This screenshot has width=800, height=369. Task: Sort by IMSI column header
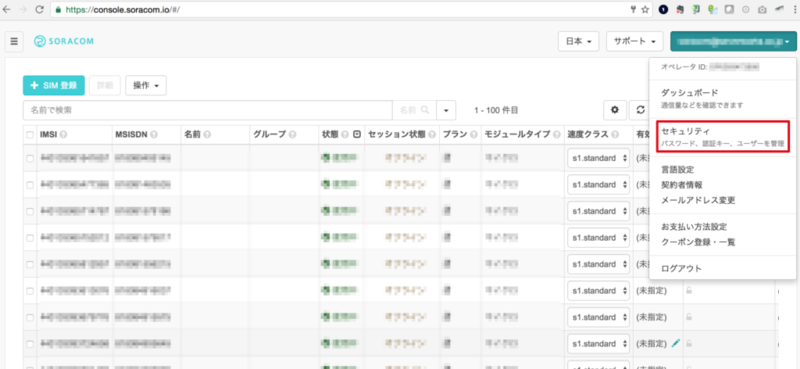[48, 135]
